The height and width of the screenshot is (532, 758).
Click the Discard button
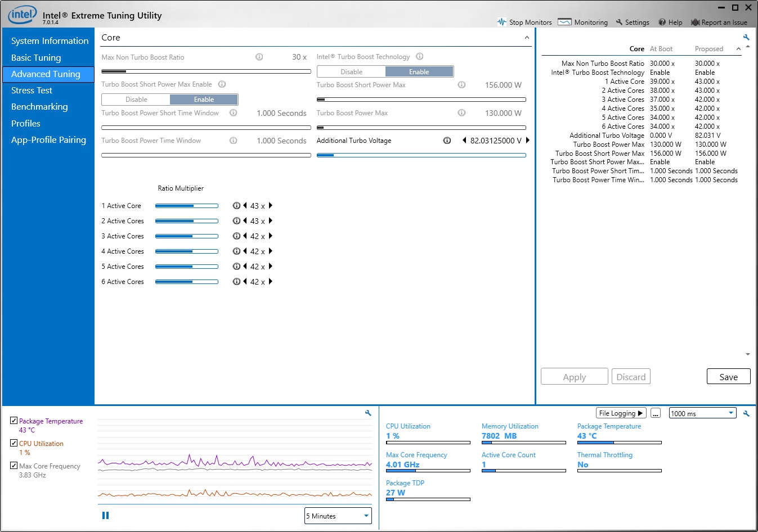click(x=631, y=377)
